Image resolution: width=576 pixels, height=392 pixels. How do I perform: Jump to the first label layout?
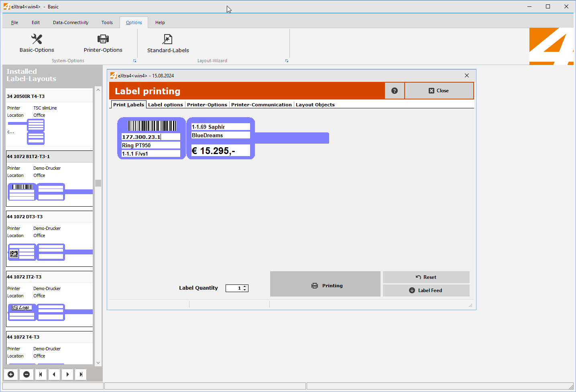tap(41, 374)
